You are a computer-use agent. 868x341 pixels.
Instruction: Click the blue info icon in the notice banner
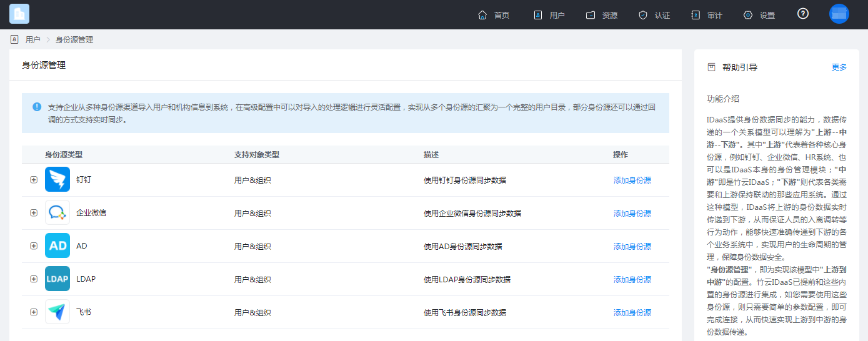tap(37, 107)
